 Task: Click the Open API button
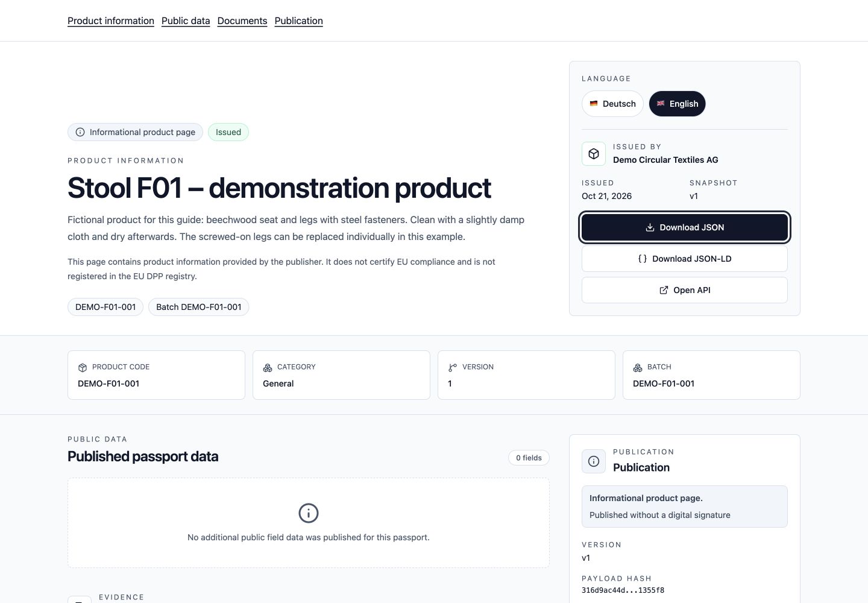click(x=685, y=290)
